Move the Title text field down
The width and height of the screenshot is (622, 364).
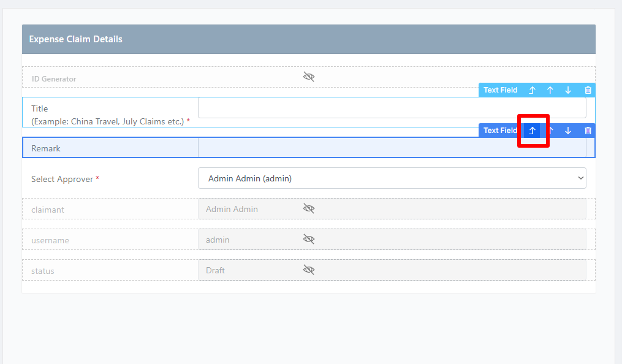pyautogui.click(x=568, y=90)
